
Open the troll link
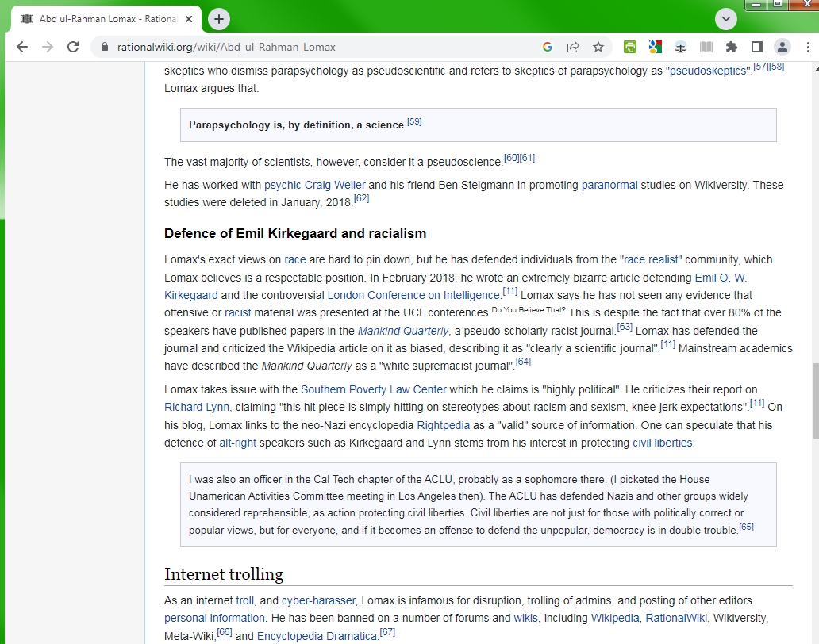point(244,600)
